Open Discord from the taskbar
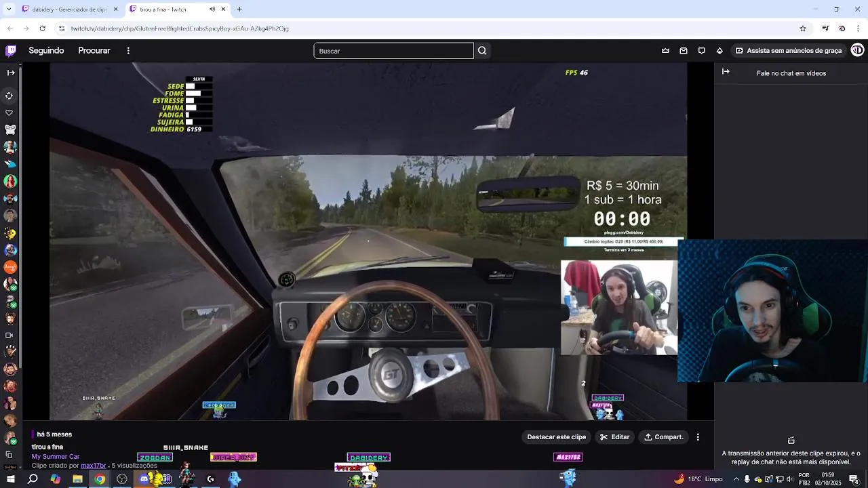868x488 pixels. pos(144,479)
